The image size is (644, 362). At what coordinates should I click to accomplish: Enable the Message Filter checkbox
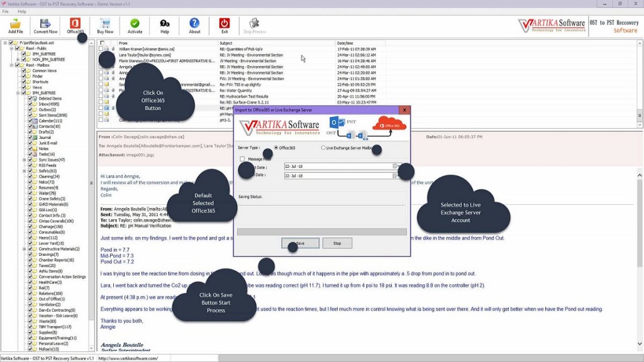point(242,158)
